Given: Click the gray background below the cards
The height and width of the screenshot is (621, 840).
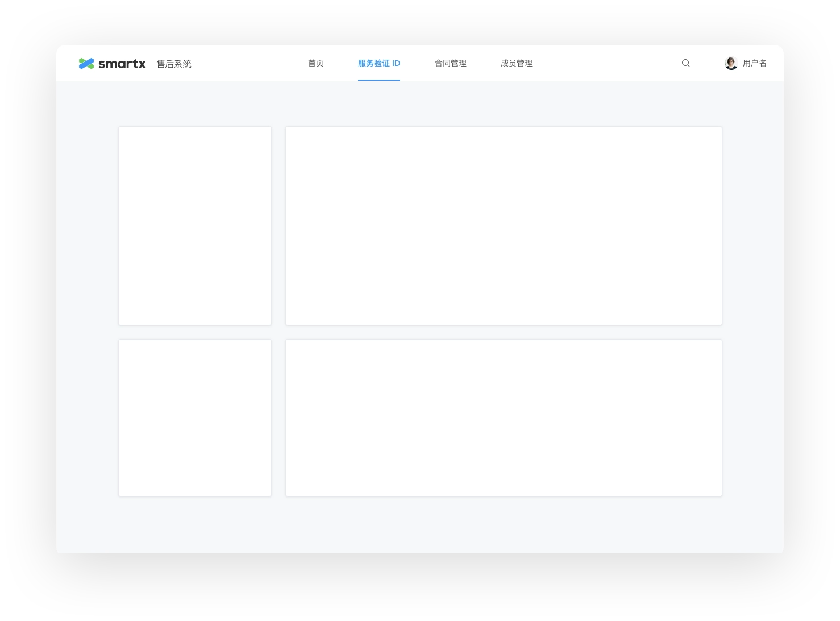Looking at the screenshot, I should click(420, 524).
